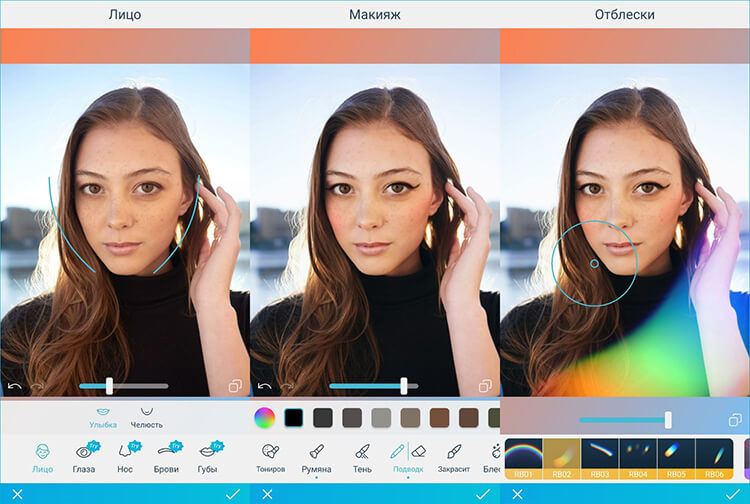The image size is (750, 504).
Task: Choose the Тень eyeshadow tool
Action: coord(362,456)
